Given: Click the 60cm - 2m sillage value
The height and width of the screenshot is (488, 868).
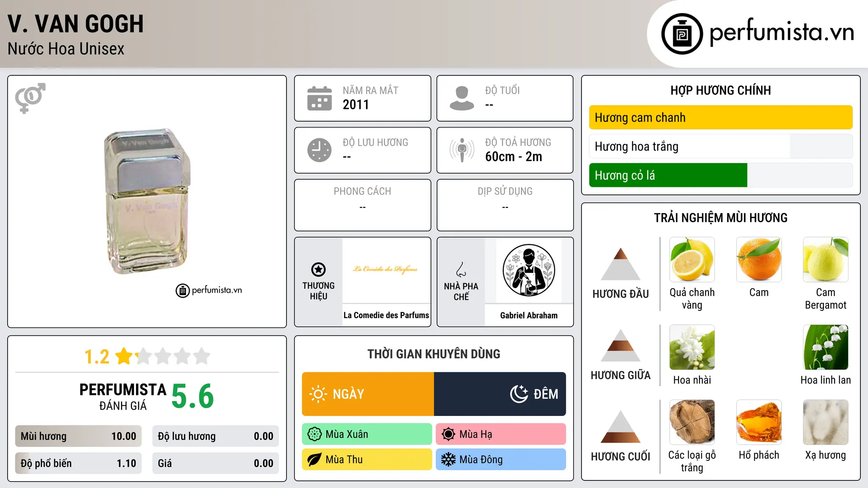Looking at the screenshot, I should point(514,157).
